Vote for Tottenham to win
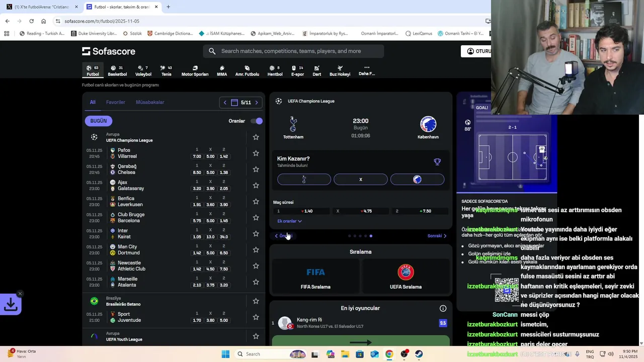 click(304, 179)
